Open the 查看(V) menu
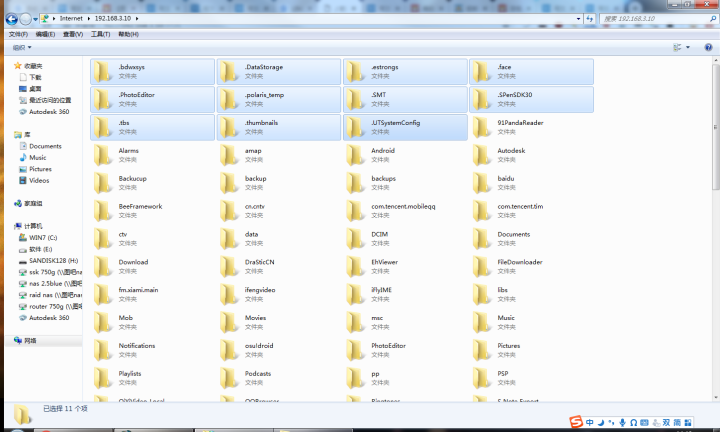 pyautogui.click(x=73, y=34)
